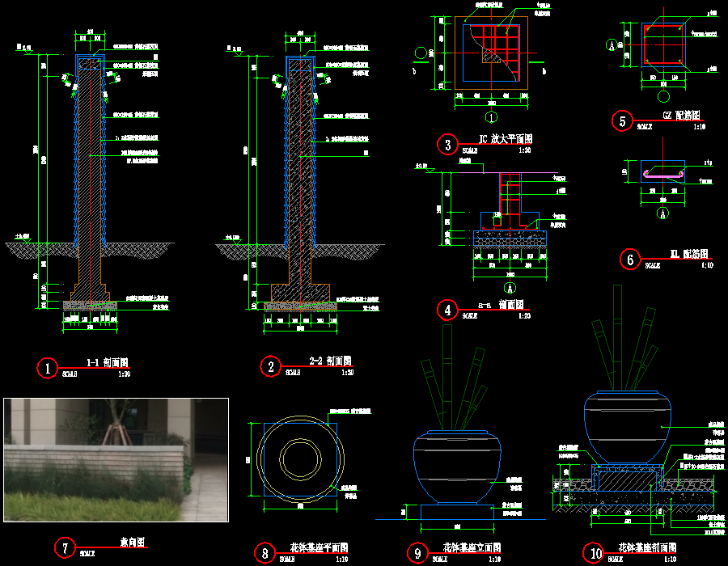Click the red circle numbered 2
This screenshot has height=566, width=728.
coord(270,367)
